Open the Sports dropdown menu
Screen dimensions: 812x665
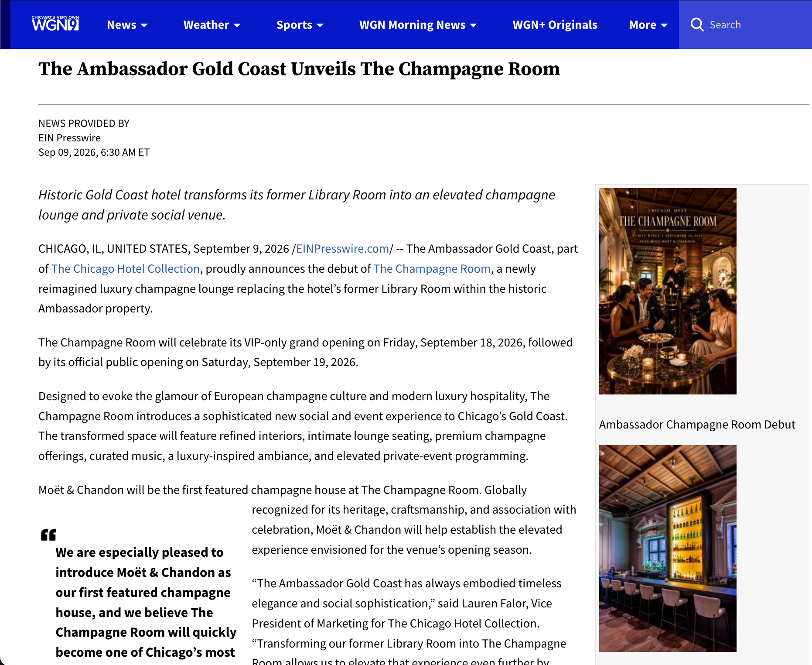(x=300, y=25)
